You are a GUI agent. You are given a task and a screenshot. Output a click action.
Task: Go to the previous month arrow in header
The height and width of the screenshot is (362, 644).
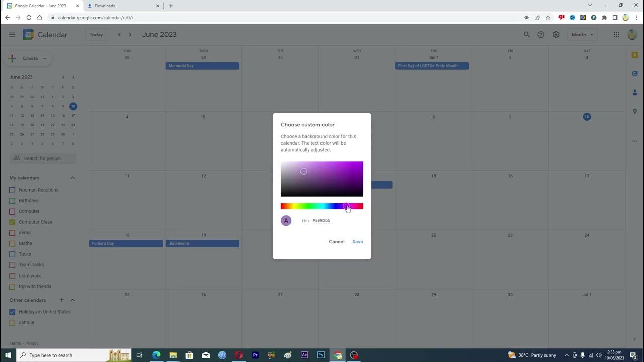point(119,35)
